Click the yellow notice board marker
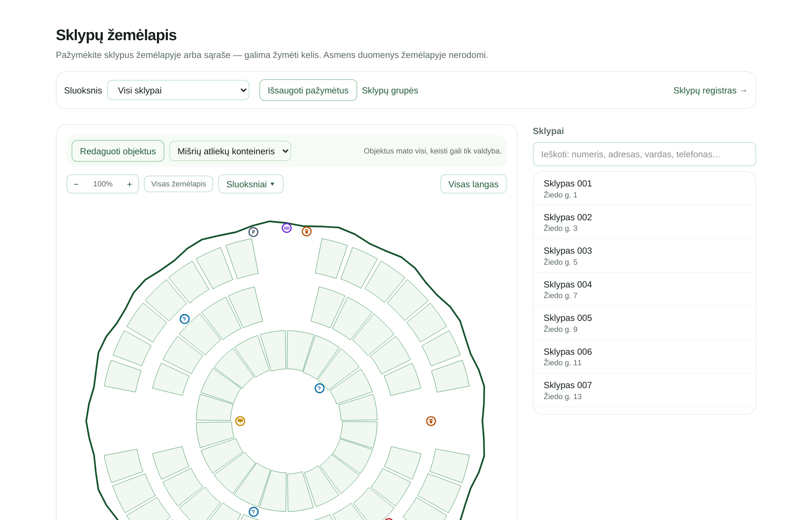Image resolution: width=812 pixels, height=520 pixels. [240, 421]
